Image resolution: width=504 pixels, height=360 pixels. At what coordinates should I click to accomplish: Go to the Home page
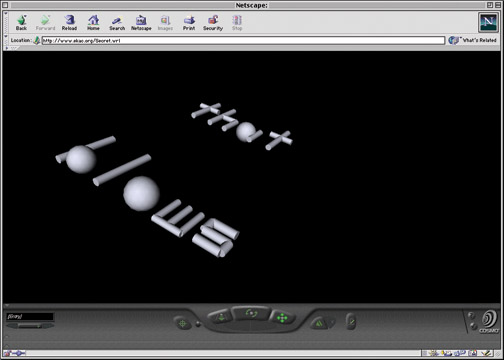pos(93,23)
